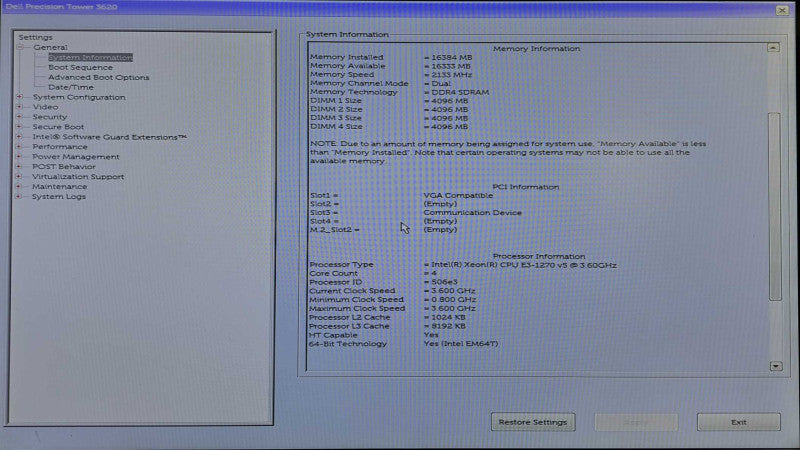
Task: Click the System Information scrollbar thumb
Action: tap(775, 207)
